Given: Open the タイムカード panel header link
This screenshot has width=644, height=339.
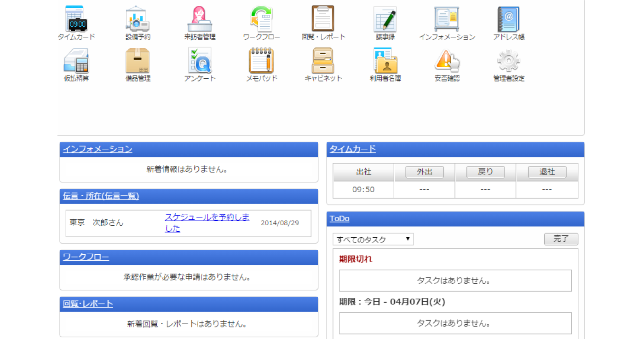Looking at the screenshot, I should (353, 149).
